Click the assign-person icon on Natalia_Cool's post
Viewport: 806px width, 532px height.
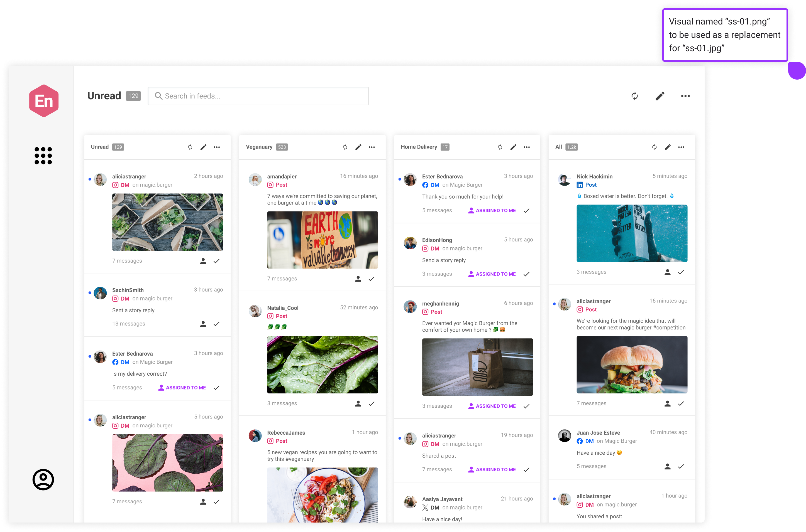[358, 403]
